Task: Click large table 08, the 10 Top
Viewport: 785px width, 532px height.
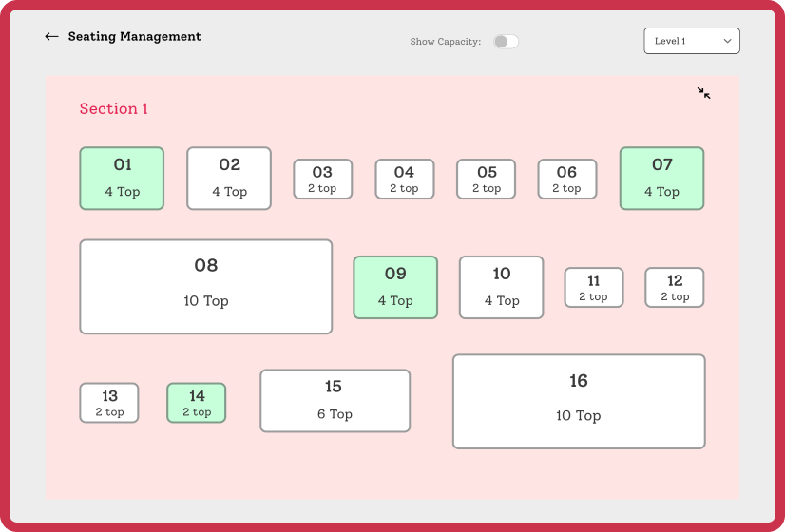Action: [x=206, y=287]
